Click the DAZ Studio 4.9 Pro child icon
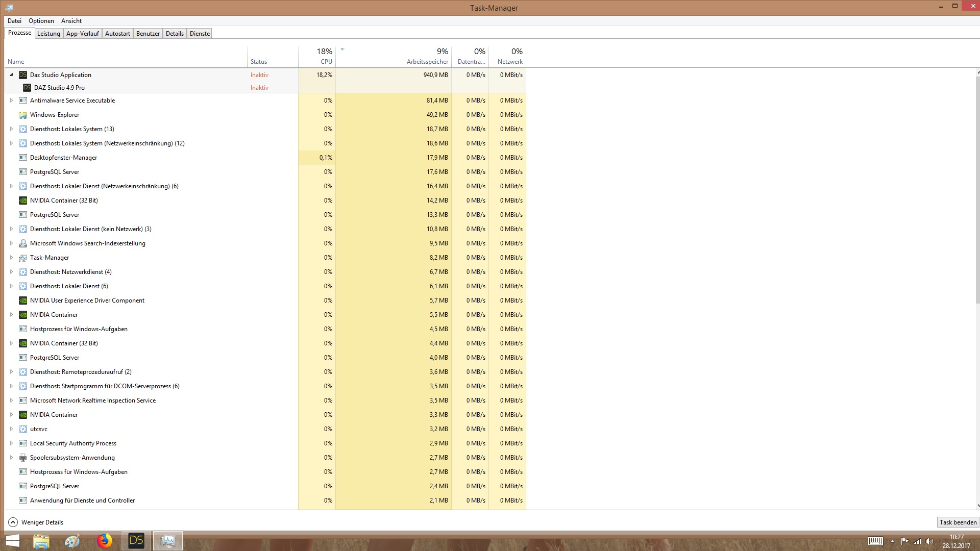Image resolution: width=980 pixels, height=551 pixels. tap(27, 88)
